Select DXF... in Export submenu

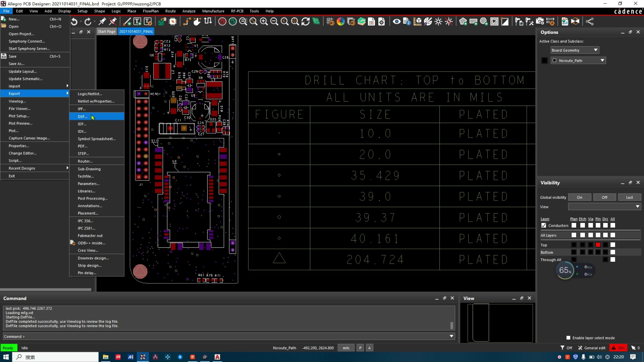tap(83, 117)
